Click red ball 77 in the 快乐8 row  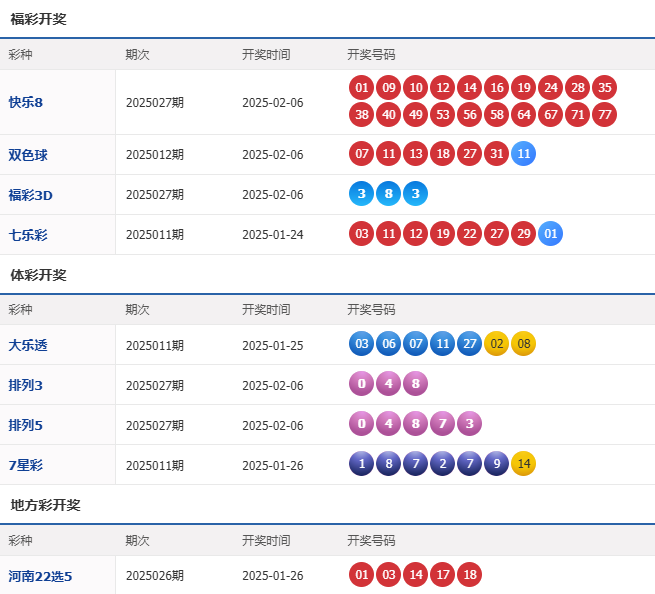[x=604, y=114]
